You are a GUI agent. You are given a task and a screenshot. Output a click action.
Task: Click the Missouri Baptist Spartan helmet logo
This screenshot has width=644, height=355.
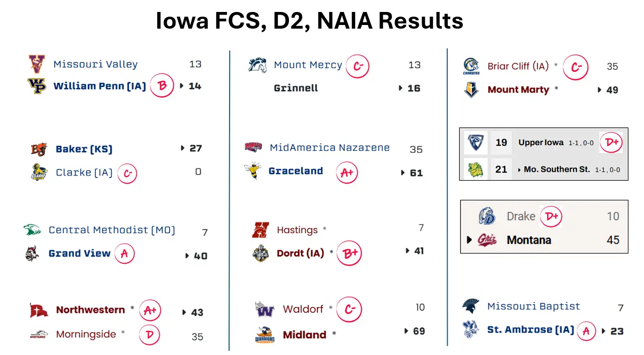point(471,306)
